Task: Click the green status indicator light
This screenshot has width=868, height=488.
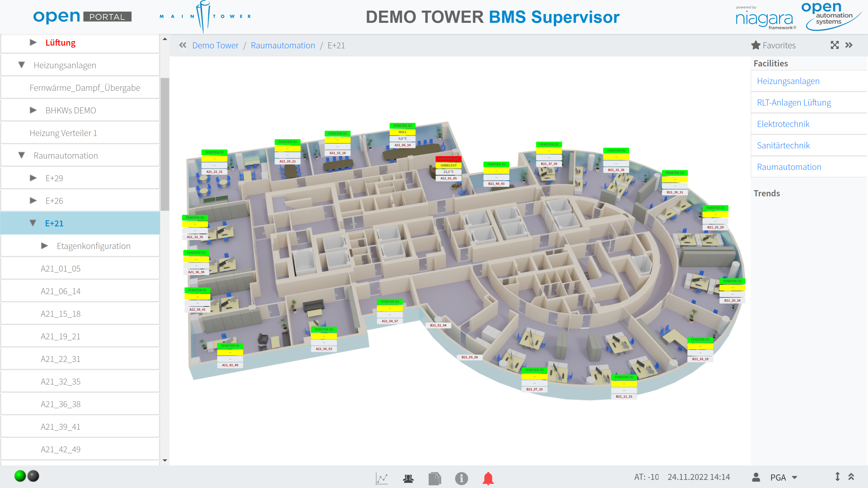Action: tap(20, 476)
